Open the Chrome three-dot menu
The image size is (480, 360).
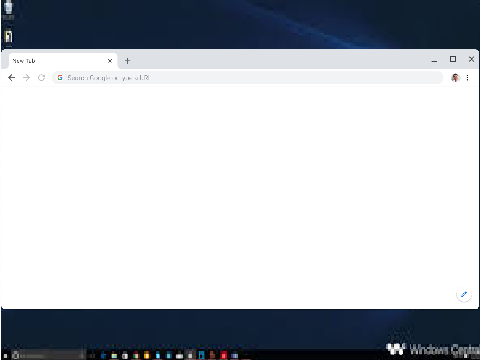pyautogui.click(x=468, y=78)
